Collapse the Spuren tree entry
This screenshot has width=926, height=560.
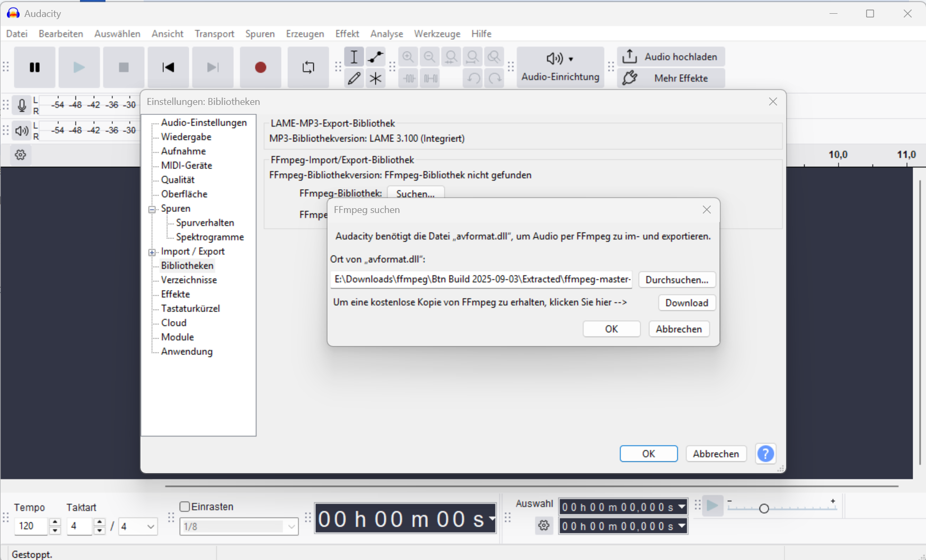[x=152, y=208]
